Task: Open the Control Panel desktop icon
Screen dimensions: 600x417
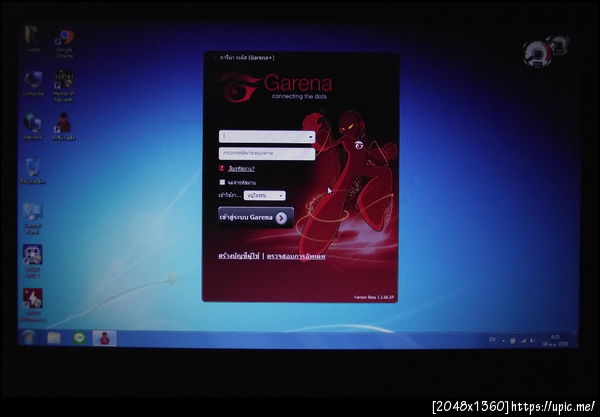Action: [33, 218]
